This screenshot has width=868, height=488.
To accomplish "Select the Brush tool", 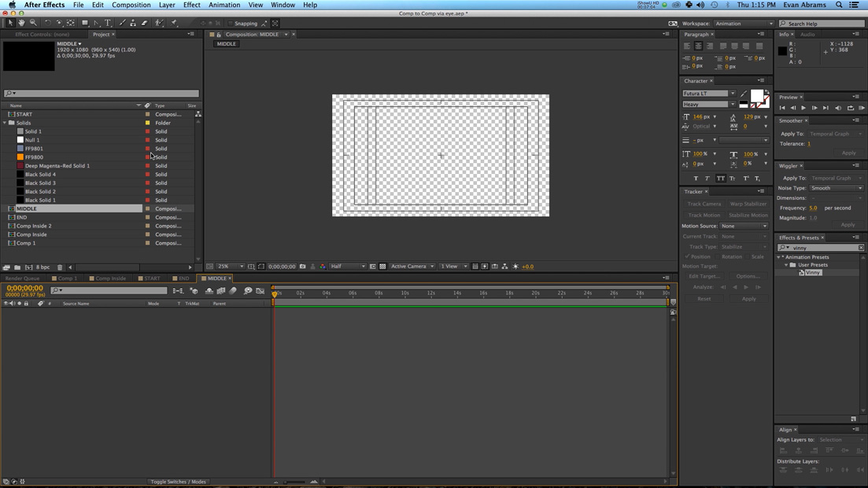I will coord(122,24).
